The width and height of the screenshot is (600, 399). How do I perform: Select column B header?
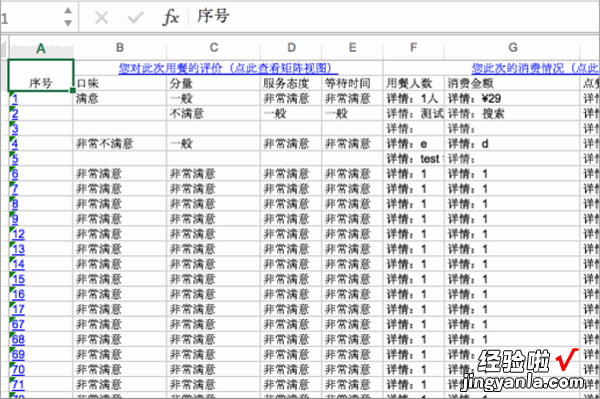120,48
